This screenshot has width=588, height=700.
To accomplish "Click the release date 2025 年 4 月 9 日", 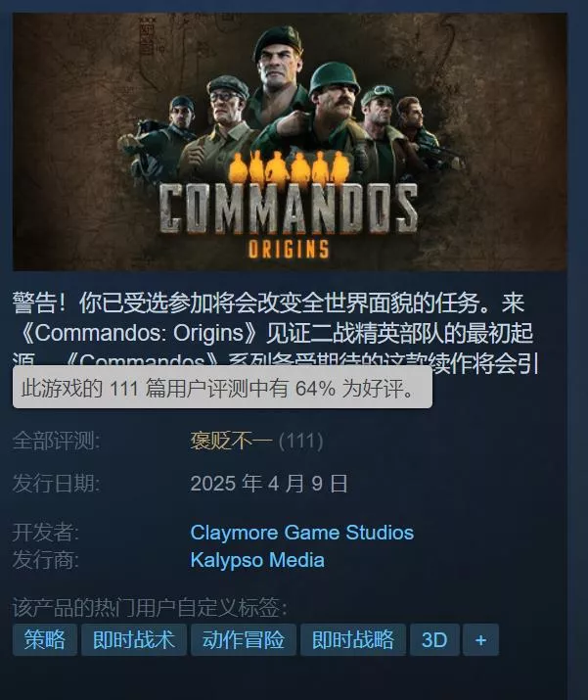I will [x=269, y=484].
